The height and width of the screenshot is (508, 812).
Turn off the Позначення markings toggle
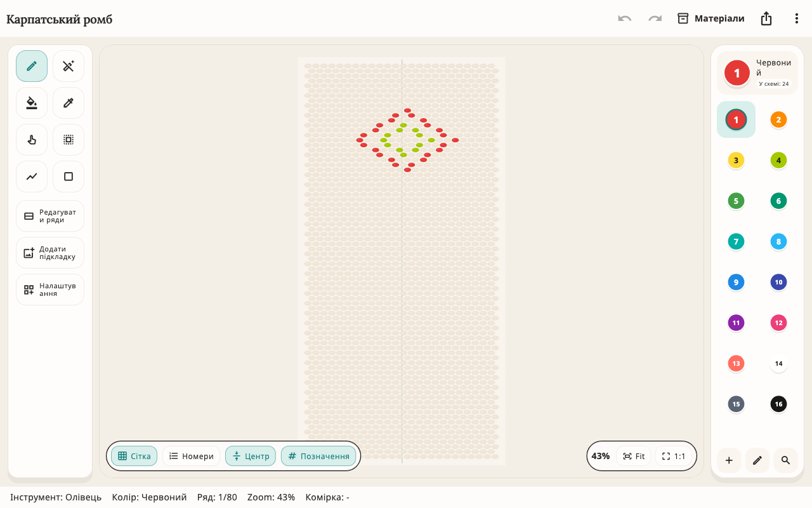pyautogui.click(x=318, y=456)
